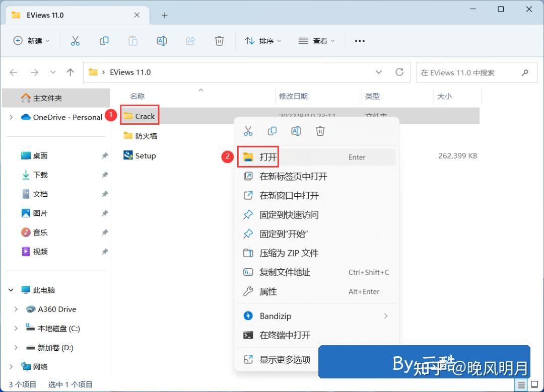Click the Delete icon in the toolbar
Image resolution: width=544 pixels, height=392 pixels.
[219, 41]
